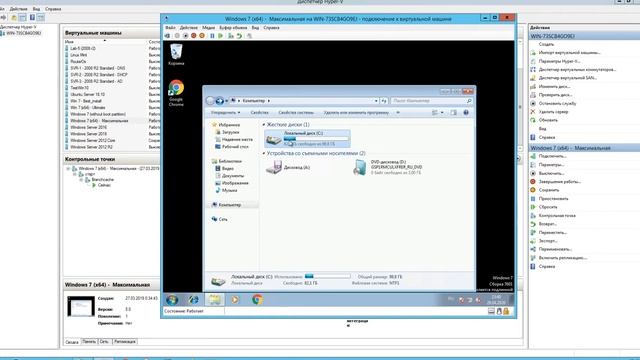Pause the VM with blue pause icon
The image size is (640, 360).
click(x=212, y=36)
